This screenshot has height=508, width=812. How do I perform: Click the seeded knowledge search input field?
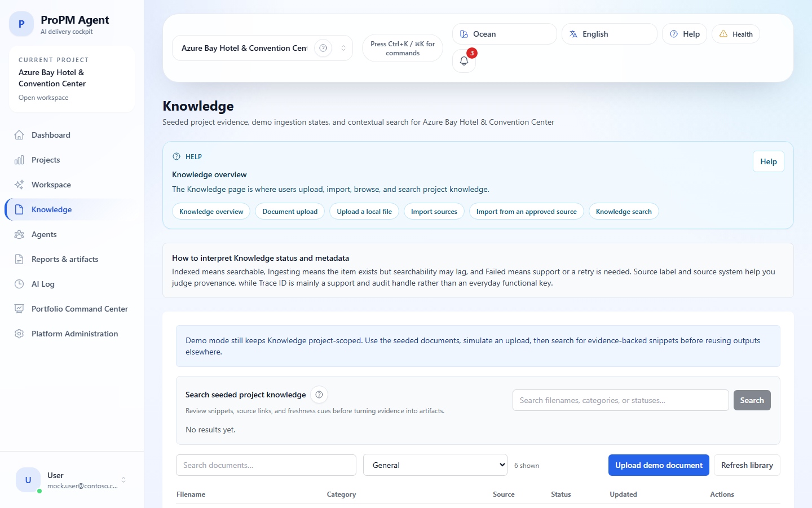click(x=620, y=400)
